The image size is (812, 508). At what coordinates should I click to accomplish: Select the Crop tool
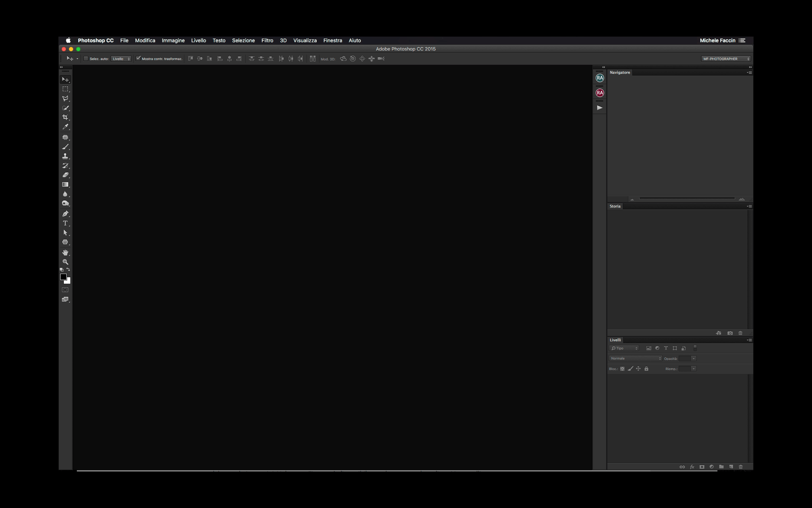pos(65,117)
